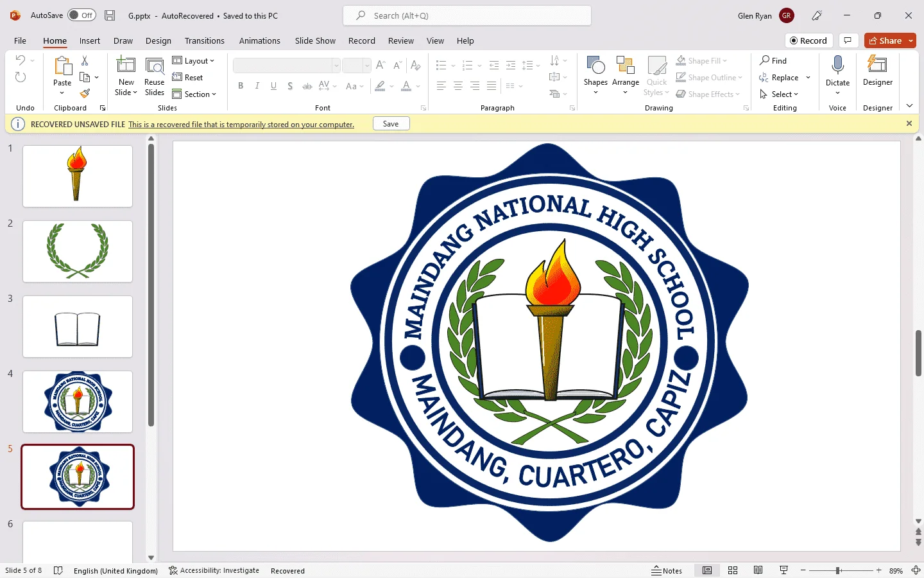Click the Cut scissors icon

(85, 60)
